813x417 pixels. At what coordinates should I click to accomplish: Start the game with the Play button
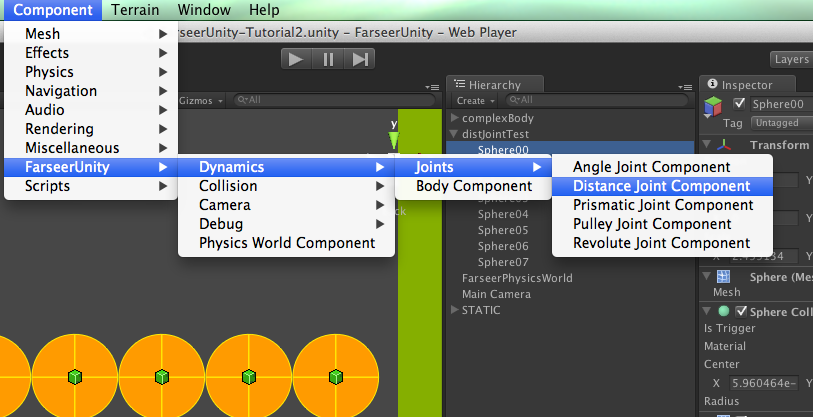296,59
